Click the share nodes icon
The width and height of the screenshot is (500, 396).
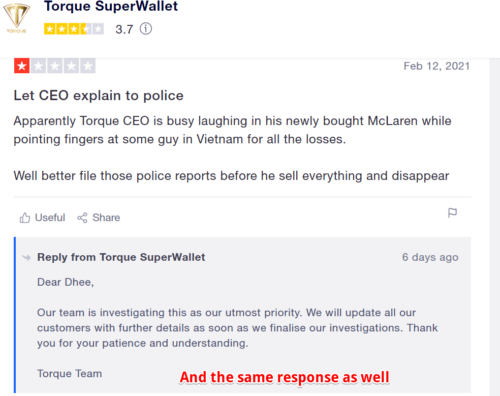[82, 218]
